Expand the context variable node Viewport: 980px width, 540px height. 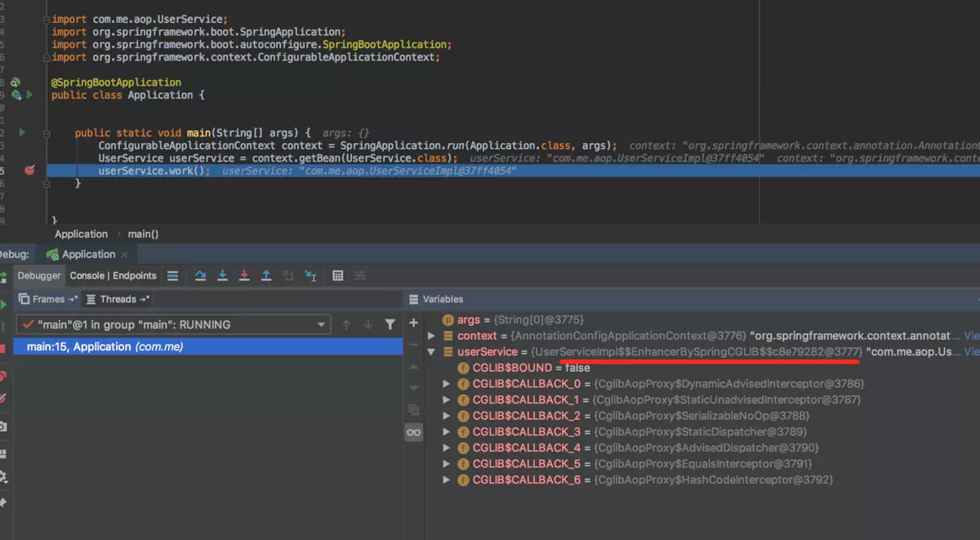(x=431, y=336)
